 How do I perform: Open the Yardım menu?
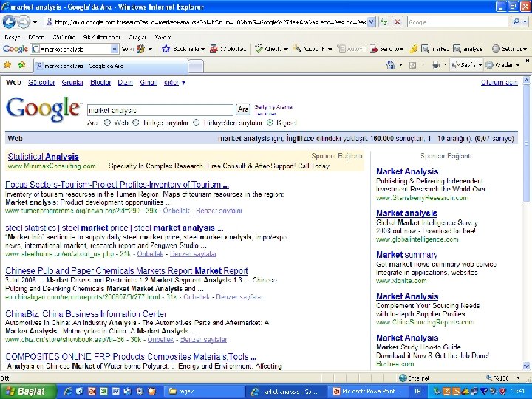click(x=163, y=38)
